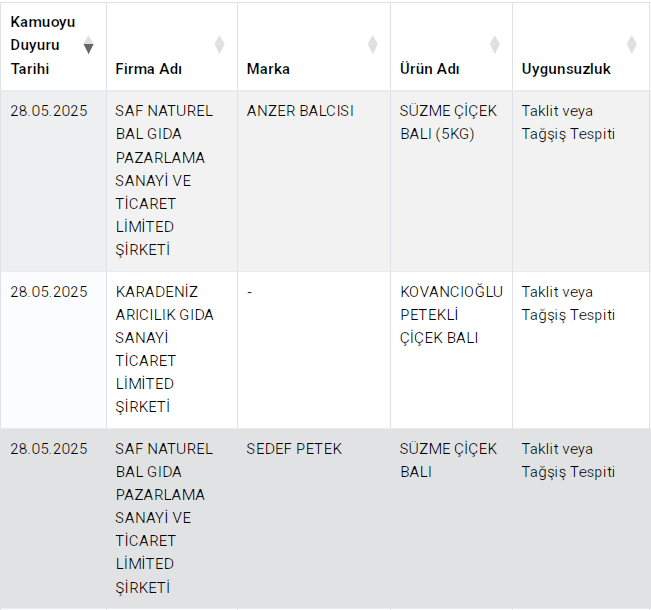Sort table by Firma Adı arrows
651x610 pixels.
[219, 45]
